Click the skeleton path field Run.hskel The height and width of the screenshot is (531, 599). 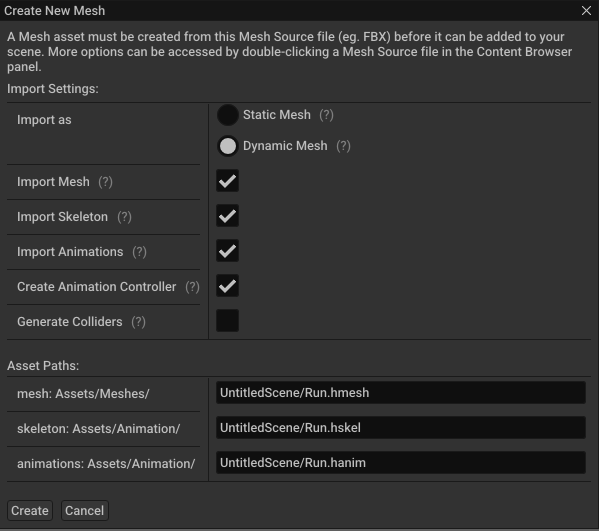pos(401,428)
